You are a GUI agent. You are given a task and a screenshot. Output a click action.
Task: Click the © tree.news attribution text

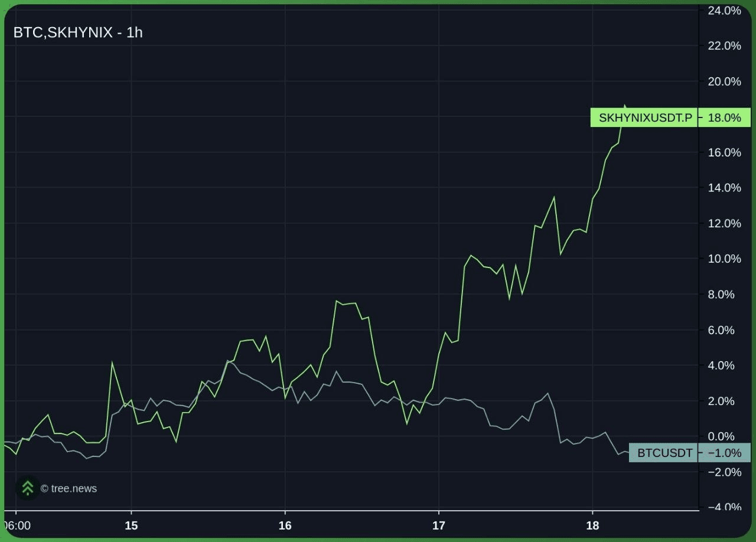(x=69, y=488)
